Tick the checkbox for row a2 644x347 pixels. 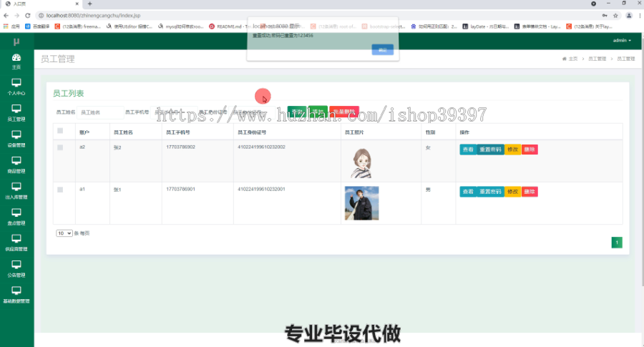tap(60, 147)
